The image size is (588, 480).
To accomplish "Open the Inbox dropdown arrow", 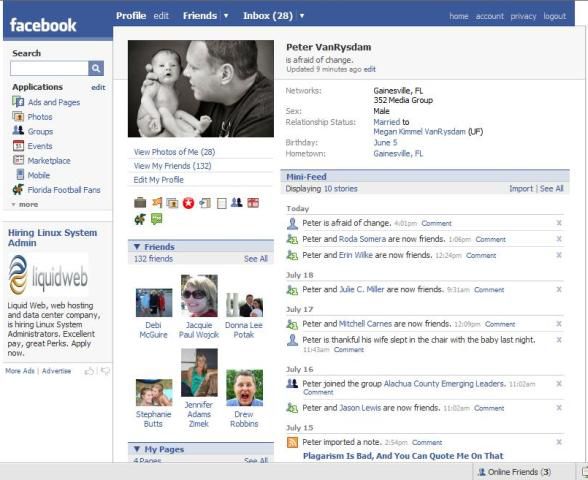I will 302,16.
